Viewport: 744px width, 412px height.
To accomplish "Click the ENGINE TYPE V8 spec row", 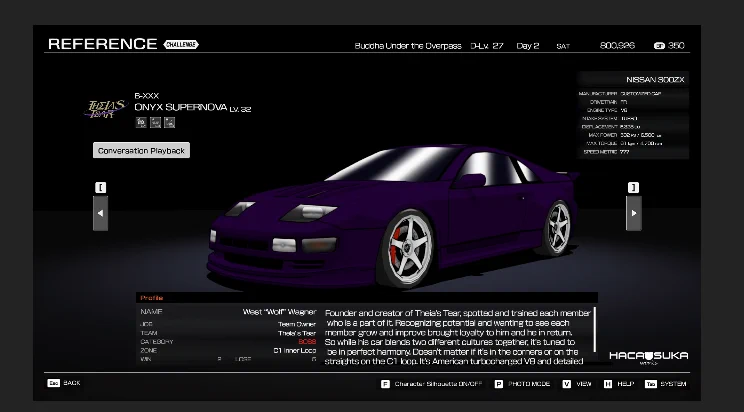I will (x=633, y=110).
